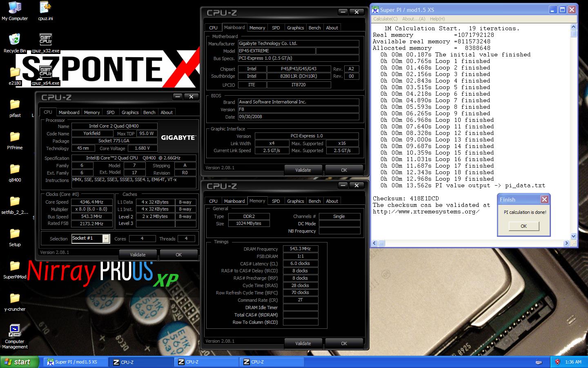This screenshot has height=368, width=588.
Task: Click the EP45-EXTREME model field
Action: (x=276, y=51)
